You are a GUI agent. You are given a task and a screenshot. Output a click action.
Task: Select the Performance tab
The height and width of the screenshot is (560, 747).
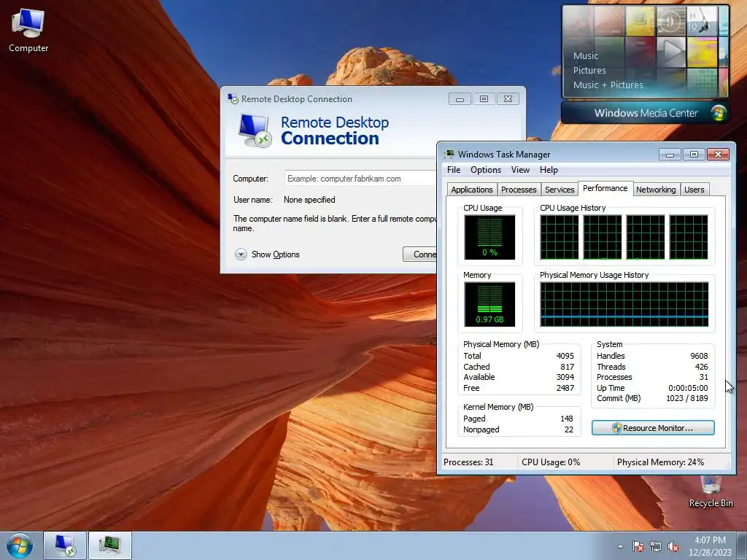click(605, 188)
